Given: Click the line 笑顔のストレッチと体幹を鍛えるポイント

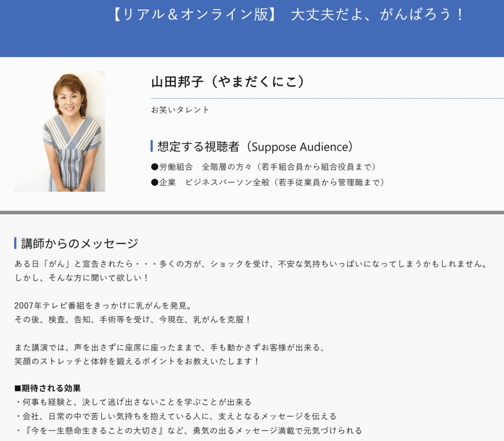Looking at the screenshot, I should tap(137, 362).
